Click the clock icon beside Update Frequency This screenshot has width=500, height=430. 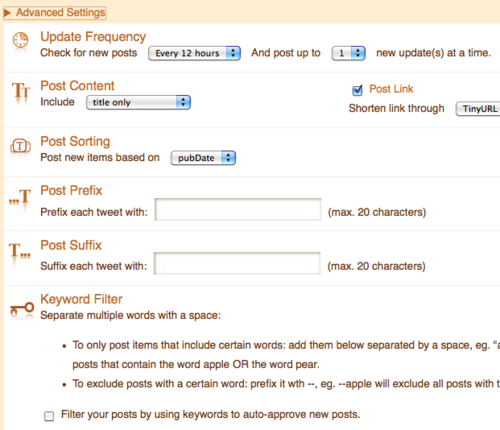[20, 40]
